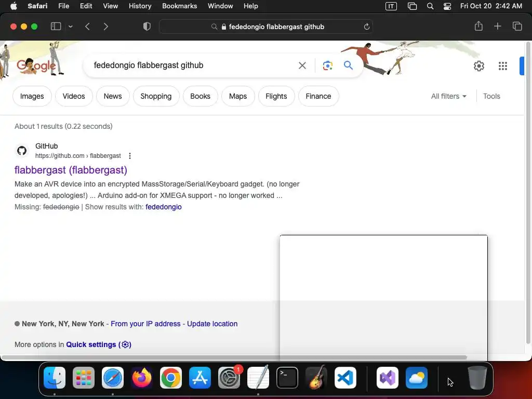Select the Finance filter

(x=318, y=96)
